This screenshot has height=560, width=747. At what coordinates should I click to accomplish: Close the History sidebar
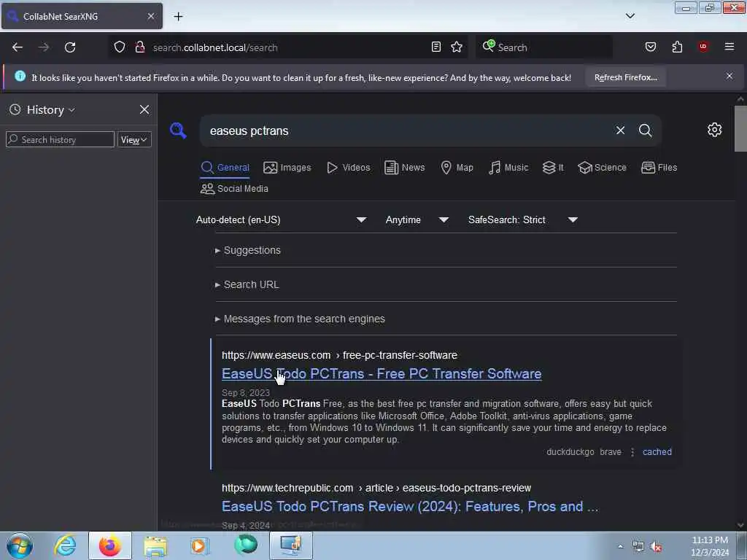pyautogui.click(x=144, y=109)
